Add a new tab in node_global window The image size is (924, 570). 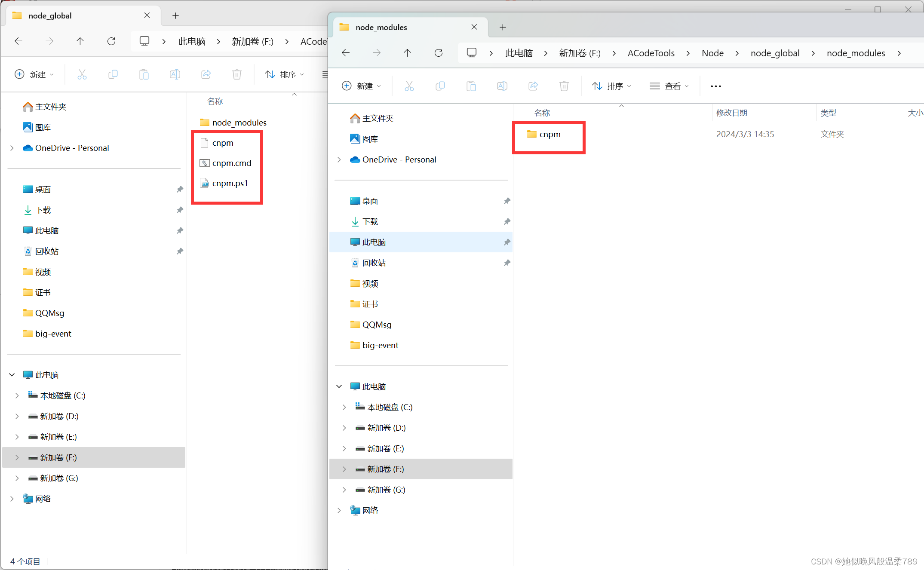click(175, 15)
